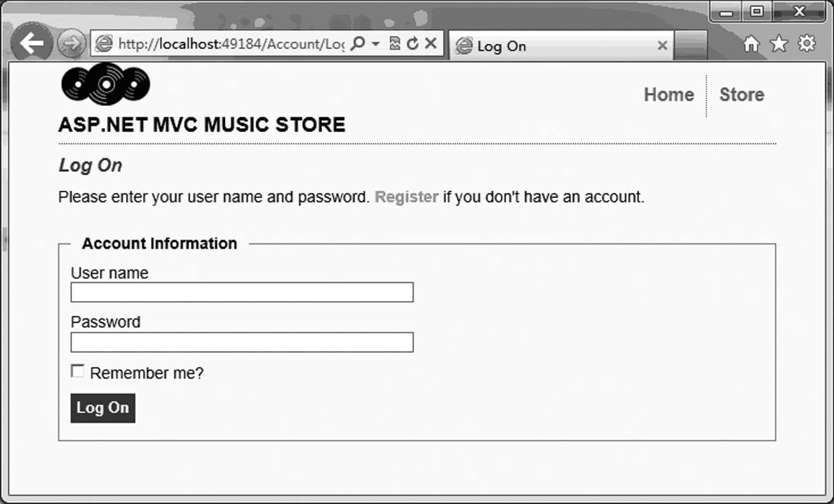834x504 pixels.
Task: Open the Store navigation link
Action: tap(741, 95)
